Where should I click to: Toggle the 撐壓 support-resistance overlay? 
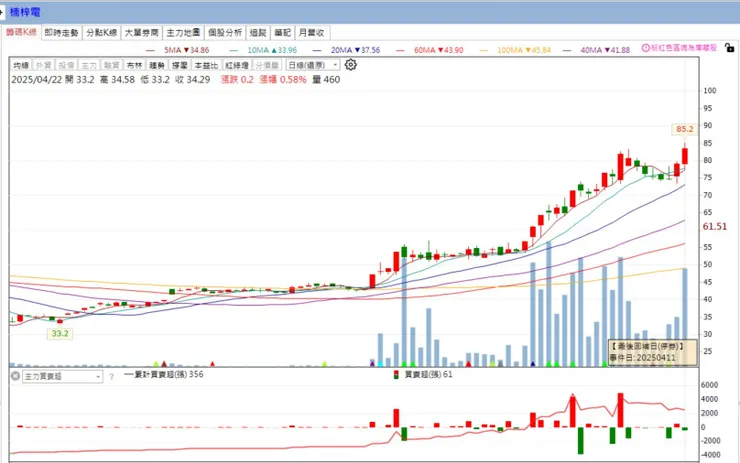click(x=179, y=65)
